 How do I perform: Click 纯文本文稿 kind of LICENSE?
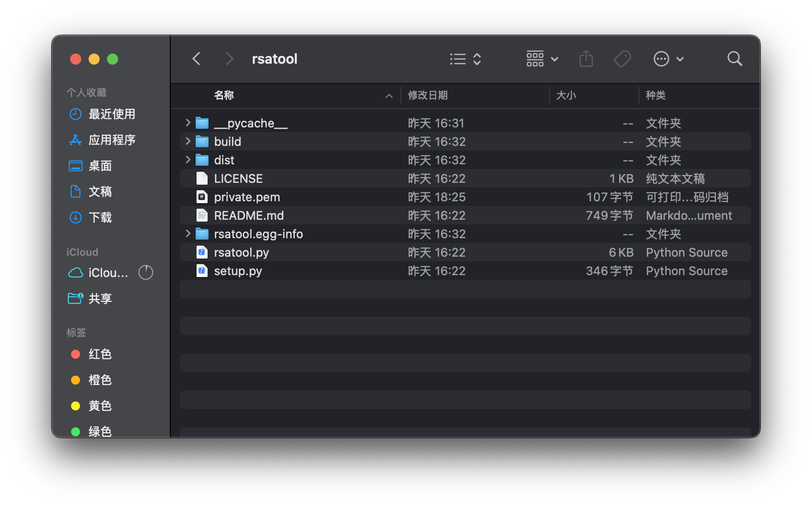pos(675,179)
